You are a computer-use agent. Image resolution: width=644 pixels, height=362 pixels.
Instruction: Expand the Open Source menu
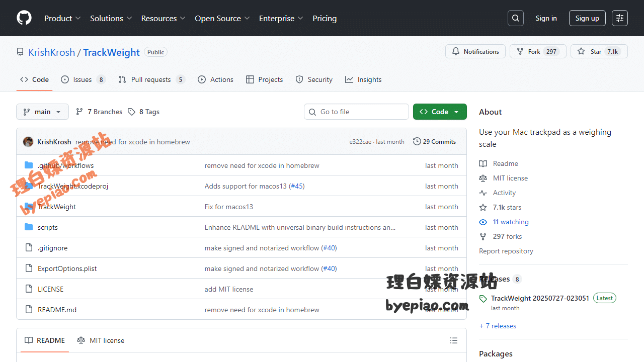coord(222,18)
